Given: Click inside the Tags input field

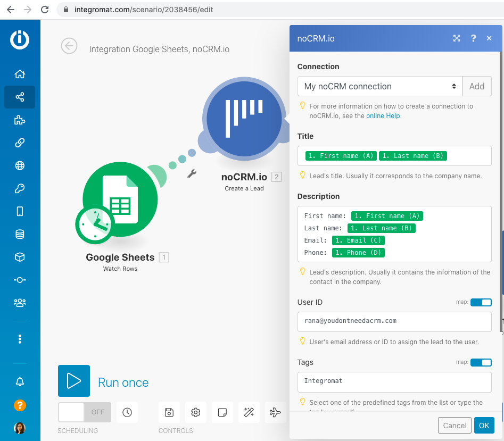Looking at the screenshot, I should (394, 382).
